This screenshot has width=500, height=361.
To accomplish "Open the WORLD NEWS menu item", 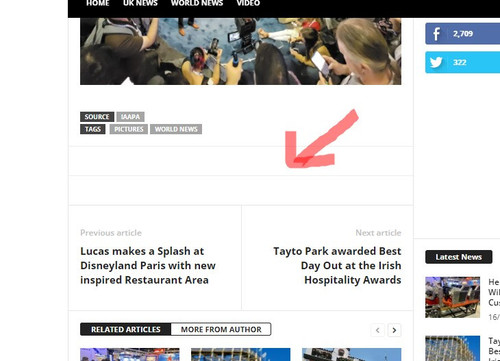I will point(197,3).
